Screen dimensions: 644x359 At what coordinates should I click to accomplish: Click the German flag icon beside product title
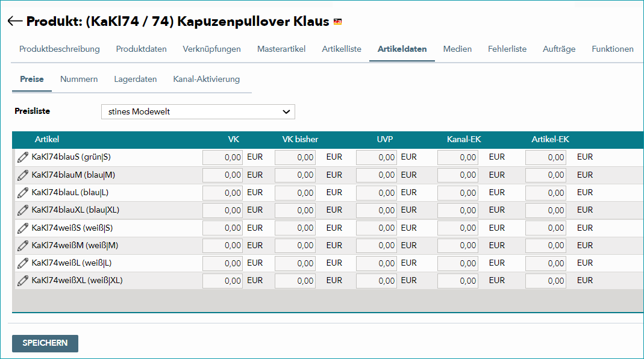tap(337, 21)
